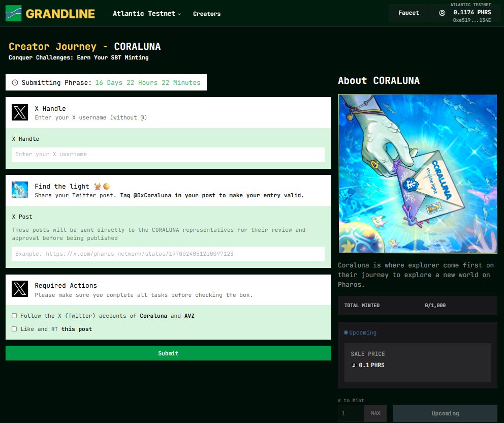Click the GRANDLINE brand name text

(60, 14)
